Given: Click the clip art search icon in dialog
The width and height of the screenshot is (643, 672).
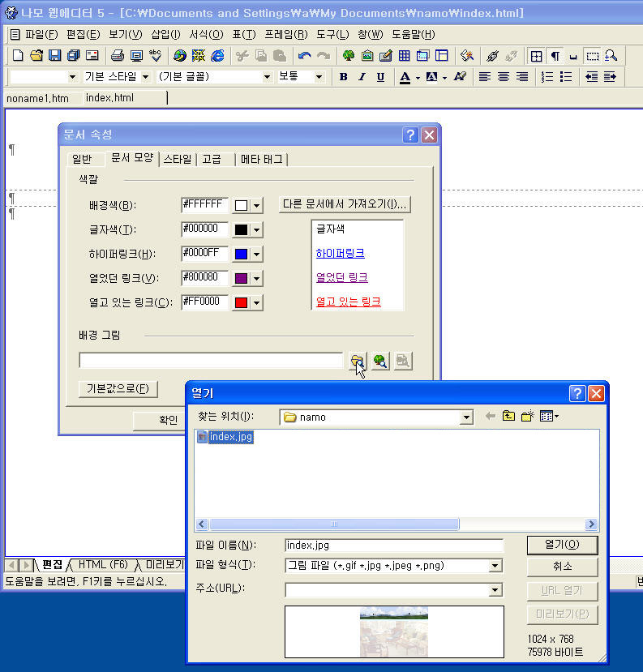Looking at the screenshot, I should point(380,361).
